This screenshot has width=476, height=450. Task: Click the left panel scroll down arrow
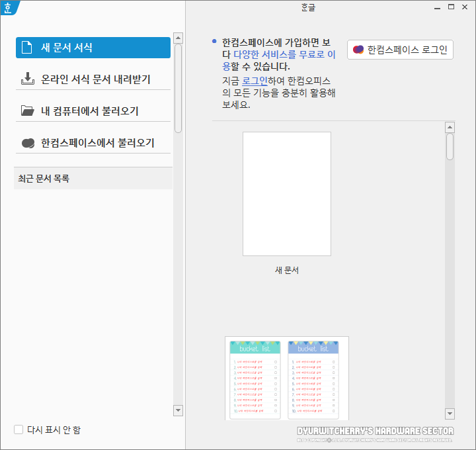(178, 410)
